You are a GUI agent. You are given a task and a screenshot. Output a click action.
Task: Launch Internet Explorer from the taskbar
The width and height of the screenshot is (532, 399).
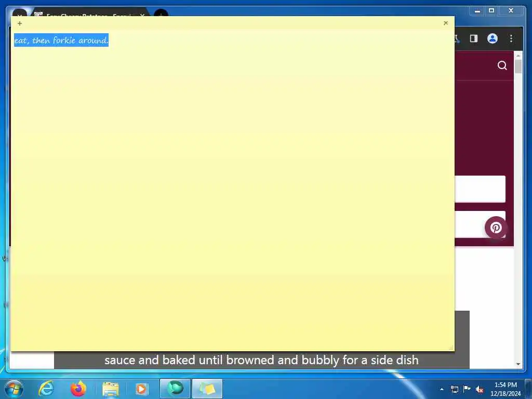(46, 389)
